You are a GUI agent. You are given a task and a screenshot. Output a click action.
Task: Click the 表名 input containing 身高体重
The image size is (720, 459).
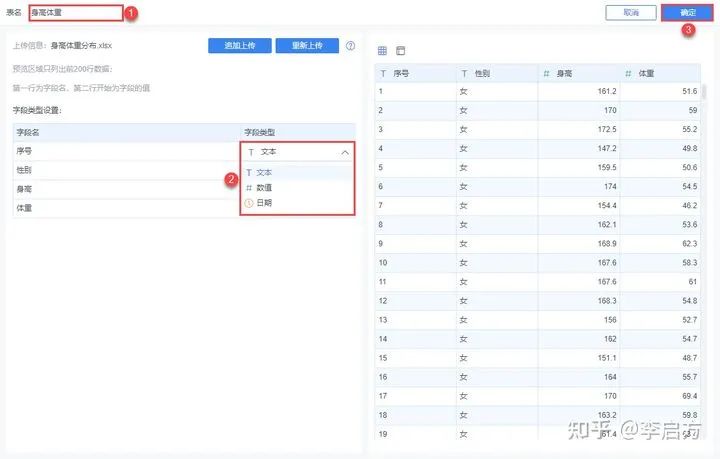tap(76, 13)
